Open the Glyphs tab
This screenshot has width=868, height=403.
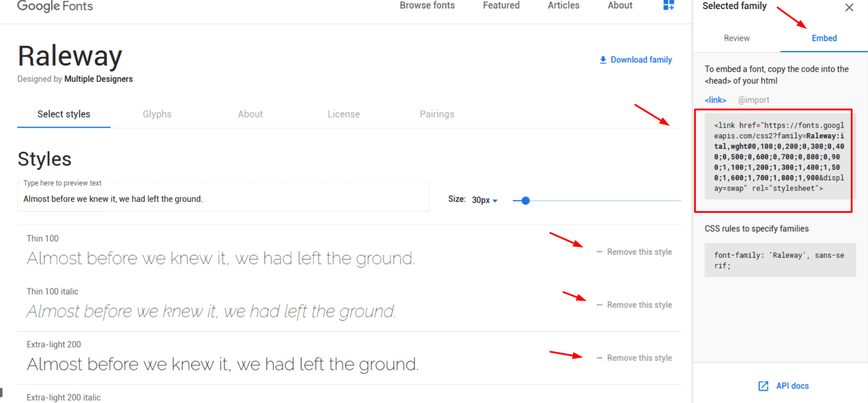pos(157,114)
